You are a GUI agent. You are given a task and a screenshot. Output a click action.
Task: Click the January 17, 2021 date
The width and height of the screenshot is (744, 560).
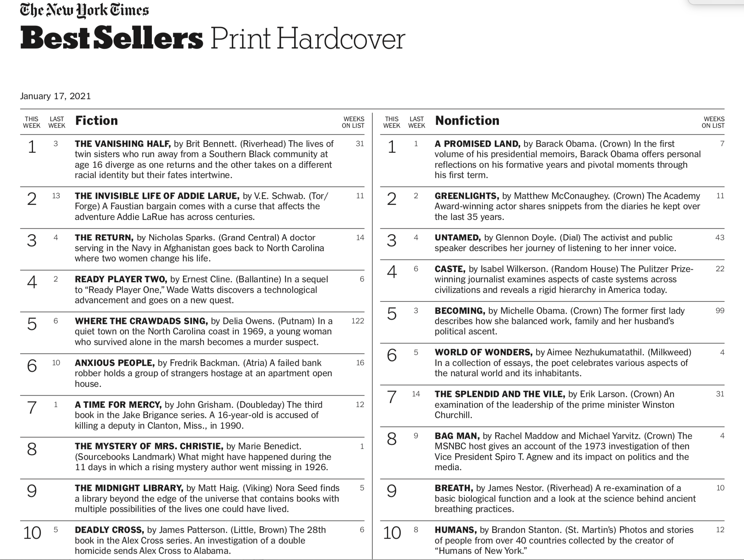pyautogui.click(x=55, y=96)
